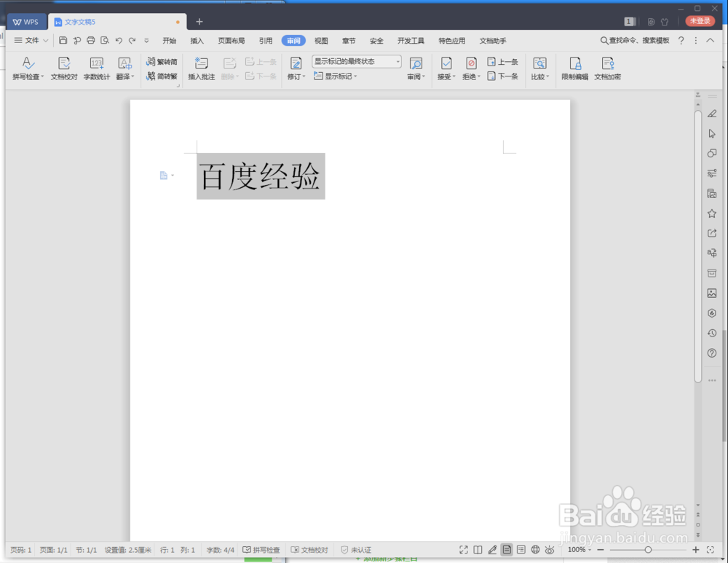The height and width of the screenshot is (563, 728).
Task: Toggle full screen mode in status bar
Action: (463, 550)
